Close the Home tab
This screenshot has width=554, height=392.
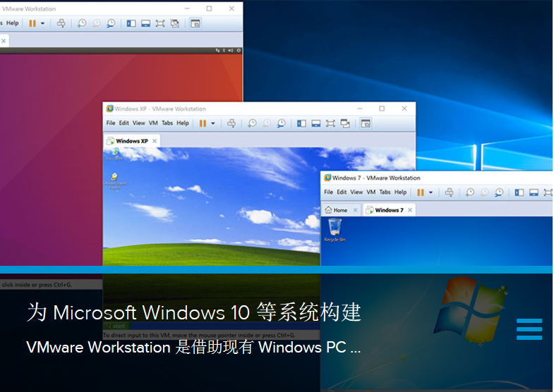coord(355,210)
